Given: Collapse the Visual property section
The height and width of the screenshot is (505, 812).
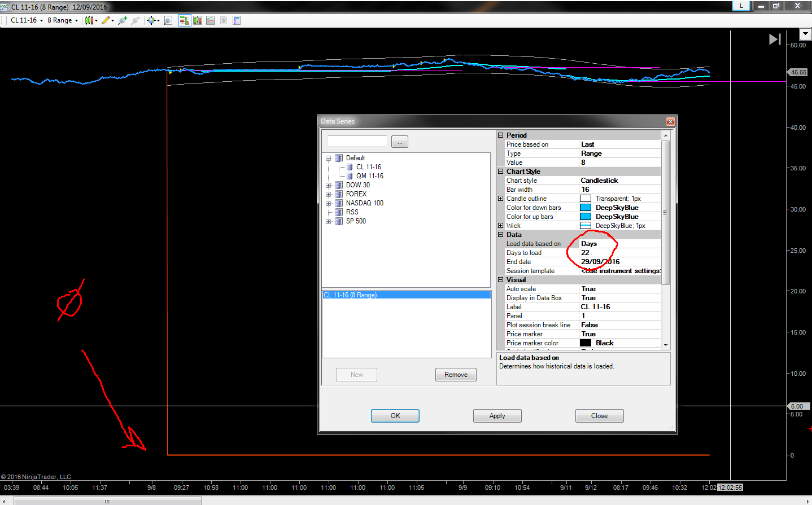Looking at the screenshot, I should coord(500,280).
